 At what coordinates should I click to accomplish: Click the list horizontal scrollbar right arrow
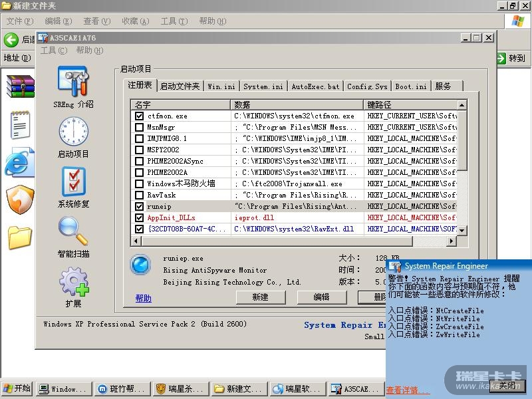pyautogui.click(x=452, y=241)
